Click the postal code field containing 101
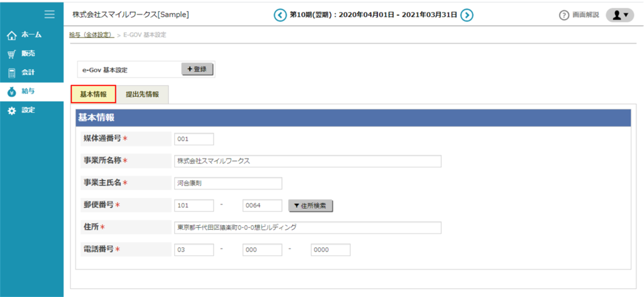Screen dimensions: 644x297 click(194, 206)
